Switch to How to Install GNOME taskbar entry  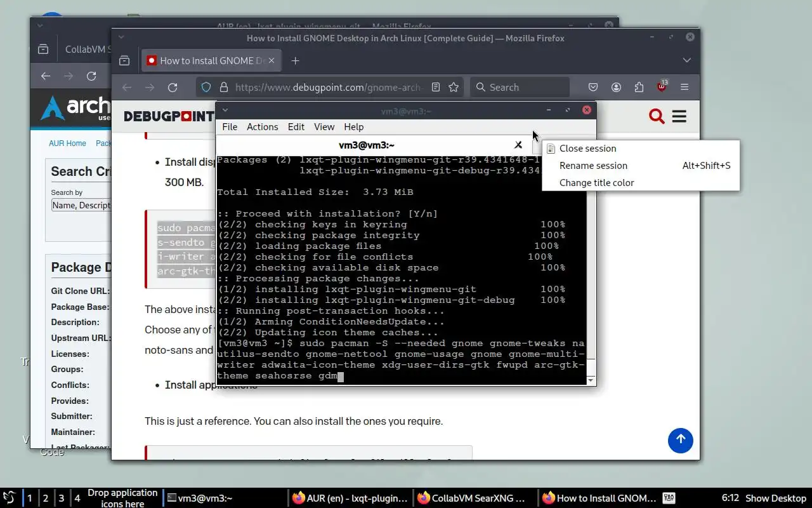(x=599, y=498)
